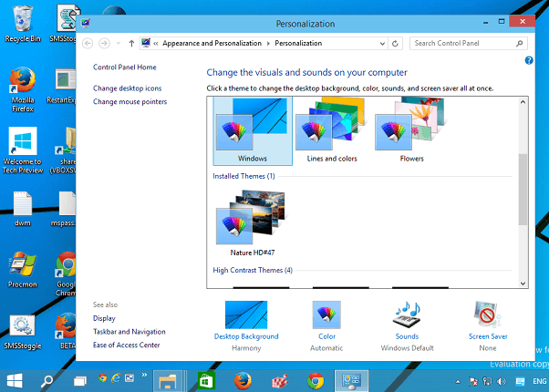Open Google Chrome from the taskbar

(316, 381)
